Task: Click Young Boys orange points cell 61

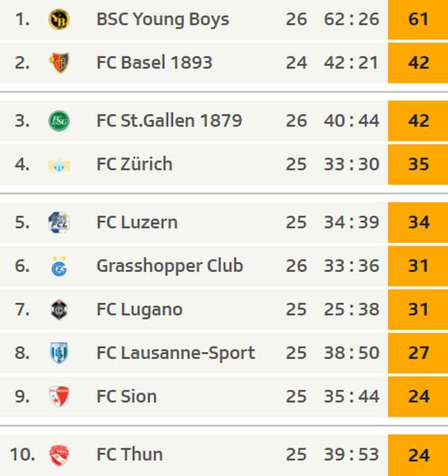Action: point(418,20)
